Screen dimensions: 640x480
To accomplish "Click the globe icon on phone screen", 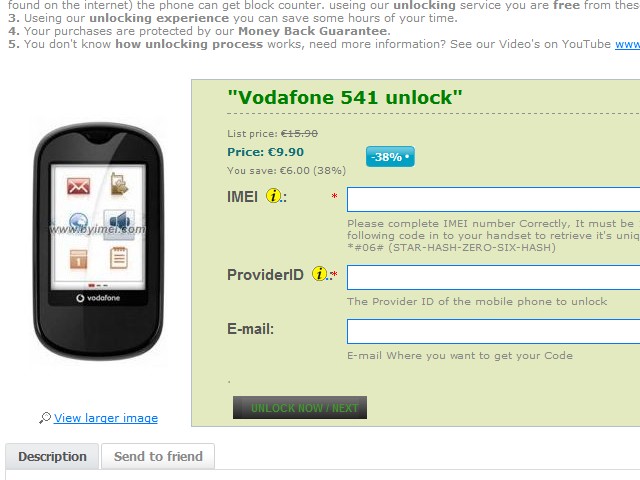I will click(78, 221).
